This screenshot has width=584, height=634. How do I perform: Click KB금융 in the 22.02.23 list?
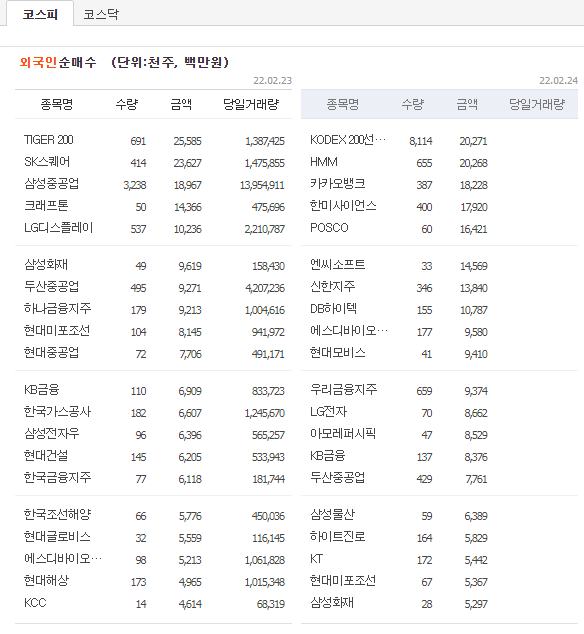(42, 389)
